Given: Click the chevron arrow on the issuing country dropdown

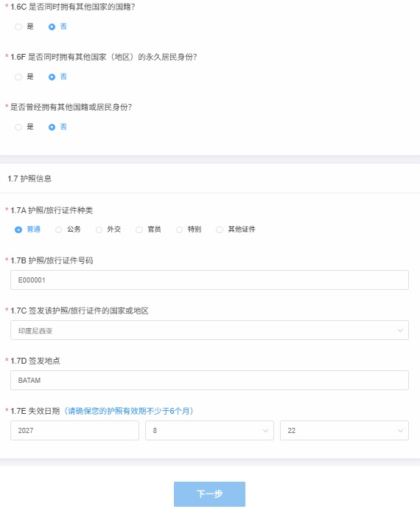Looking at the screenshot, I should tap(400, 330).
